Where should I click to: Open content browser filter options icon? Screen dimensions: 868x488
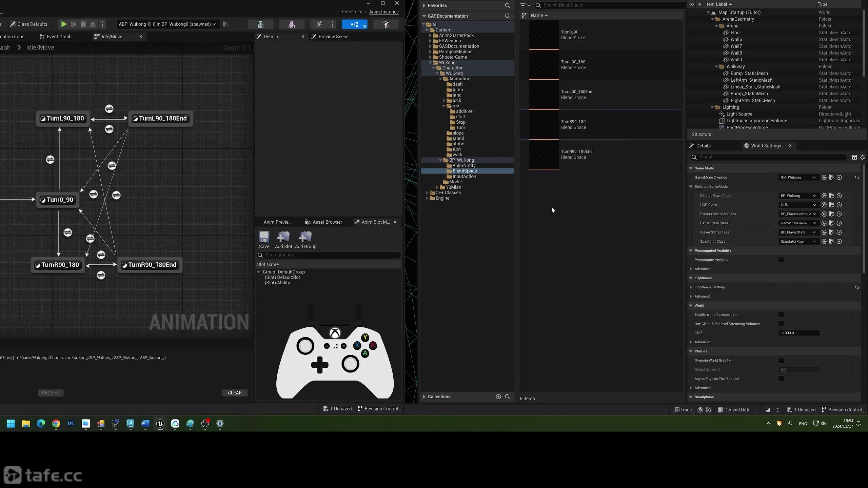pyautogui.click(x=525, y=5)
